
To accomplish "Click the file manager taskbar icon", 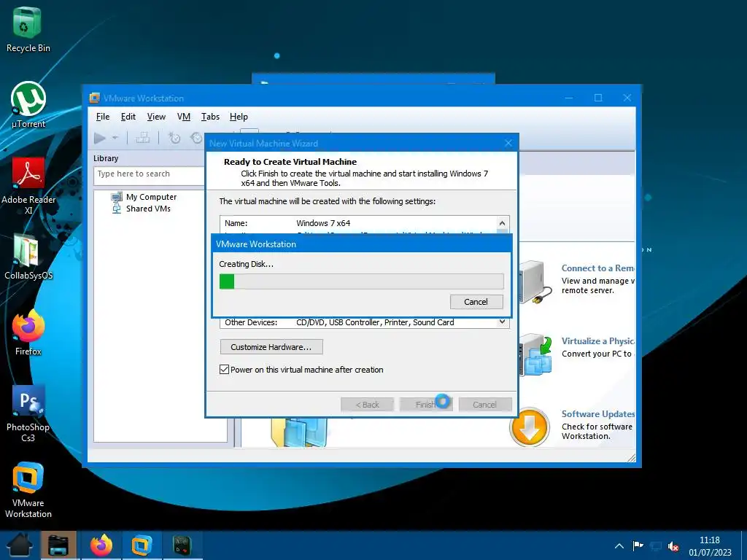I will (x=58, y=545).
